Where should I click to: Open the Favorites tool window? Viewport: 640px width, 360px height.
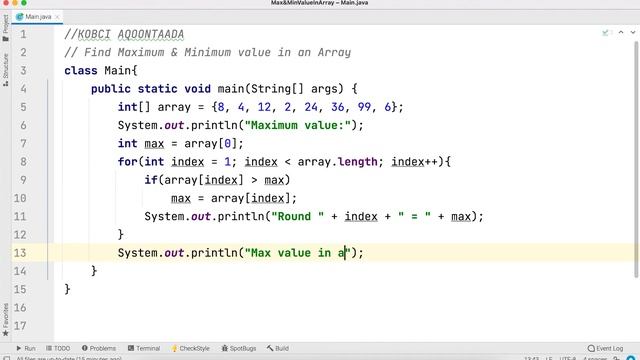click(x=5, y=320)
